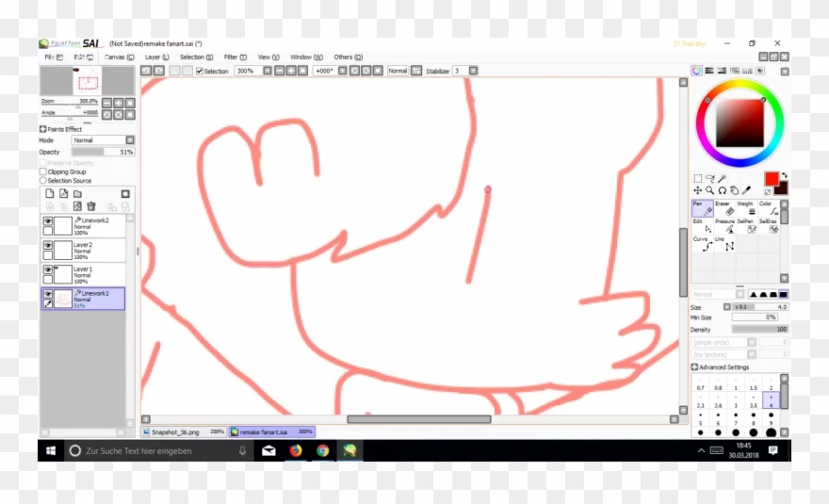Select the Magic Wand tool
The height and width of the screenshot is (504, 829).
722,178
